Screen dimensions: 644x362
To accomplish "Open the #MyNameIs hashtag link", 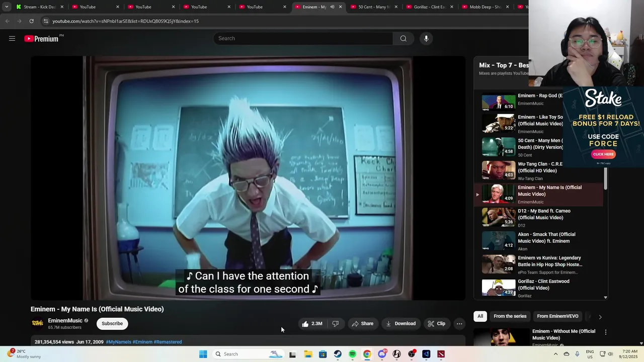I will pos(118,342).
